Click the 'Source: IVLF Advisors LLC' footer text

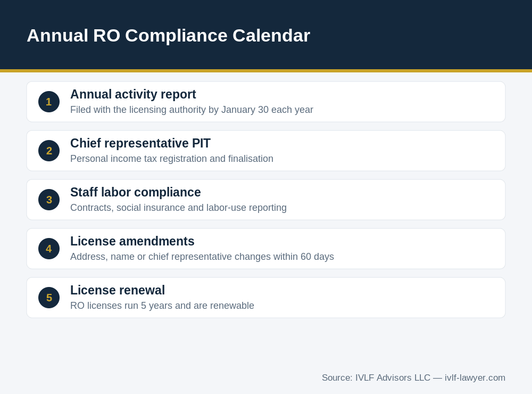413,377
